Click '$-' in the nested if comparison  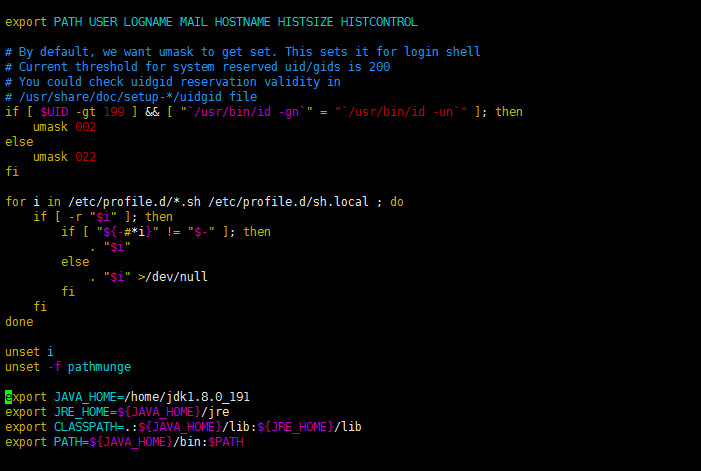tap(201, 232)
